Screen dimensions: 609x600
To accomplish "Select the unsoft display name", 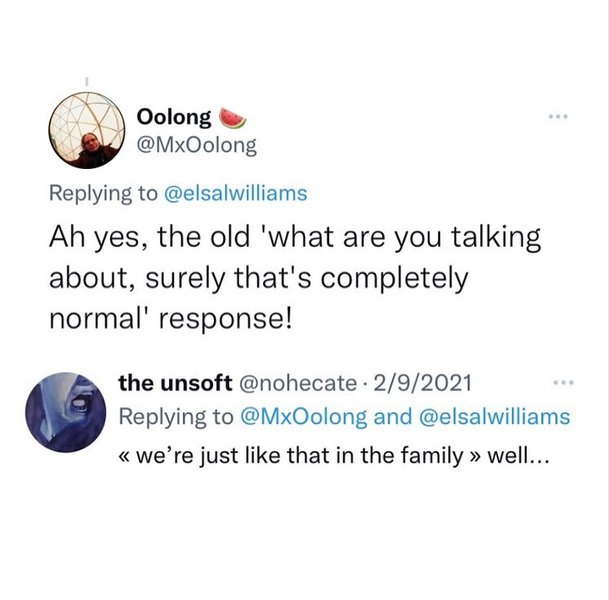I will tap(172, 383).
